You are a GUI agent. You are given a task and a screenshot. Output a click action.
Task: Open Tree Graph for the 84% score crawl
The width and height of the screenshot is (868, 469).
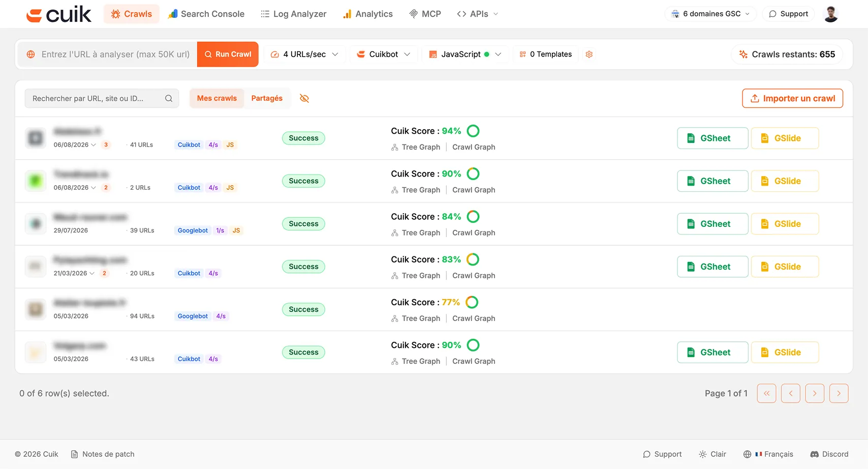(416, 232)
